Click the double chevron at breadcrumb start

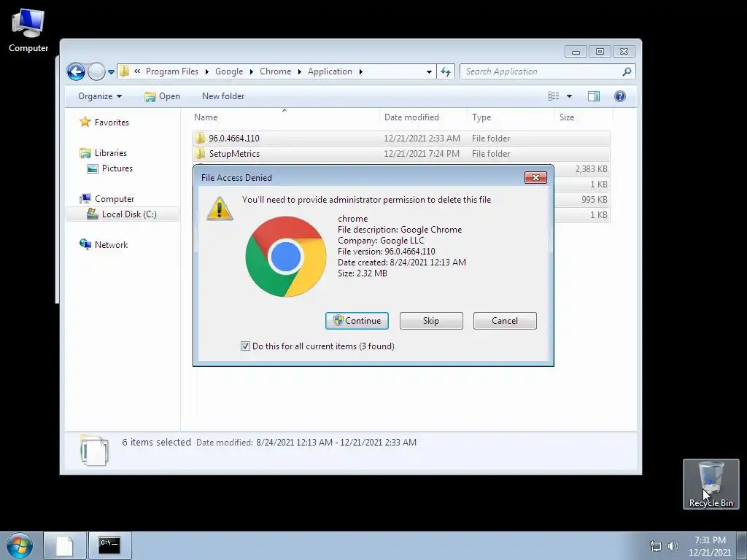137,71
